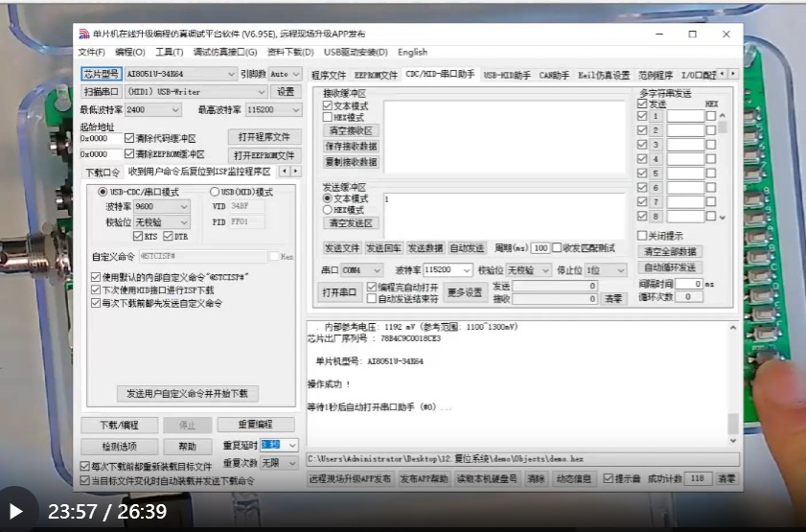Expand (HID1) USB-Writer port dropdown

tap(261, 92)
